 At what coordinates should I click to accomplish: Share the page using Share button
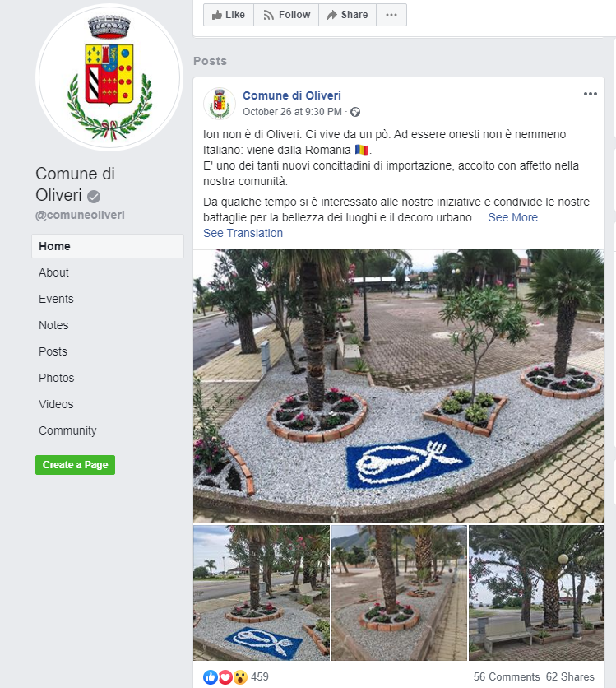(347, 15)
